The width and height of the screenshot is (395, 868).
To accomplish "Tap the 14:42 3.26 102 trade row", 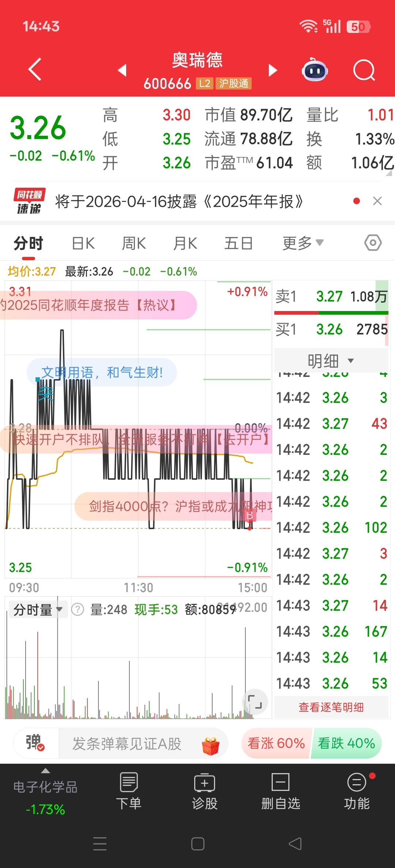I will (x=331, y=528).
